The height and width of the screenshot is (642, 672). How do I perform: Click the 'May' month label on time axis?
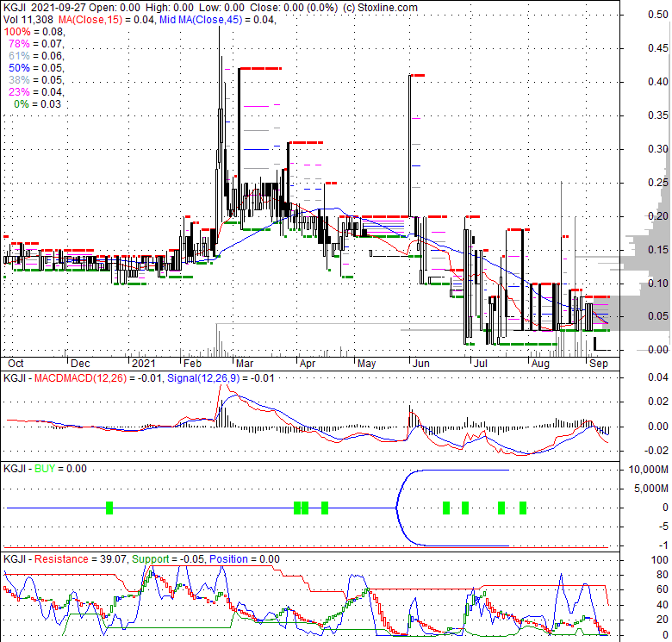[x=367, y=364]
